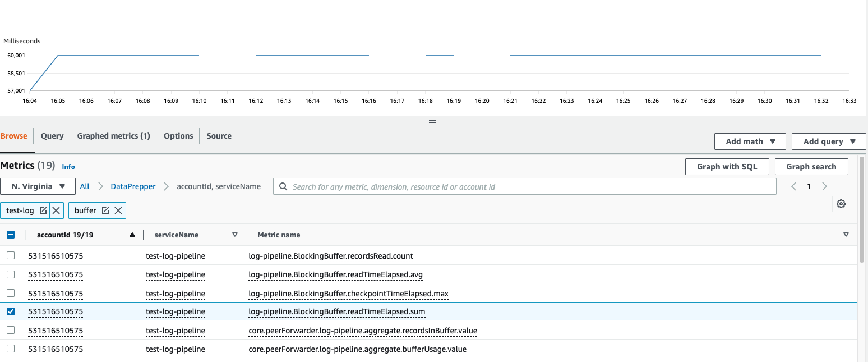Open the Add query dropdown

click(828, 141)
